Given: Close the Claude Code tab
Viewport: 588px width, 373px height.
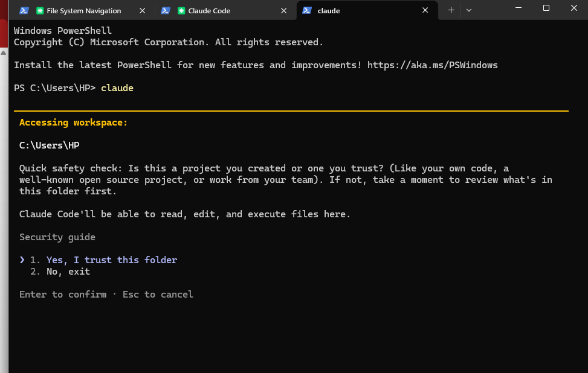Looking at the screenshot, I should pos(283,10).
